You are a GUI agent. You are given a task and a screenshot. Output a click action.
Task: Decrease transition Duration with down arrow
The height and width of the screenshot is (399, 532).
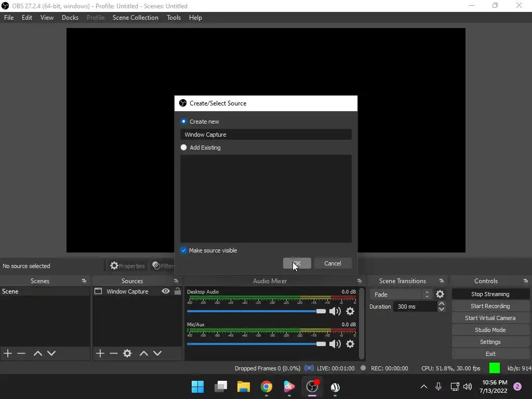tap(442, 309)
